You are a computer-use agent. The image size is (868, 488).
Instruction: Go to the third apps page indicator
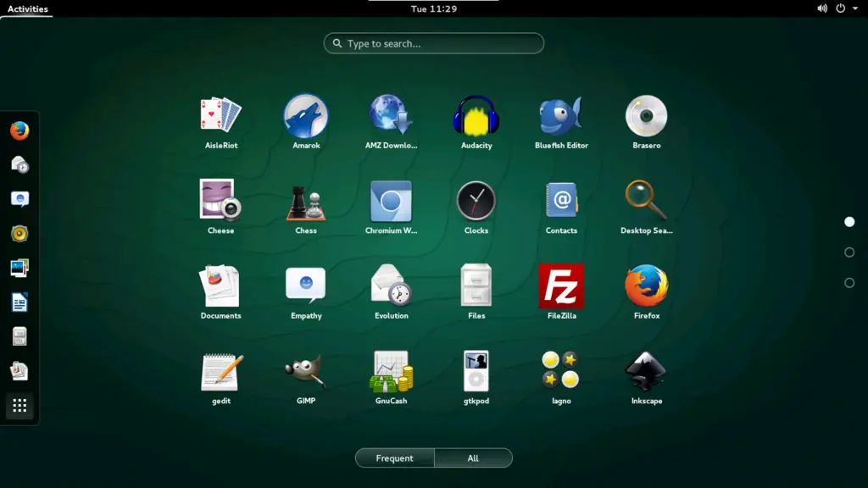(849, 283)
